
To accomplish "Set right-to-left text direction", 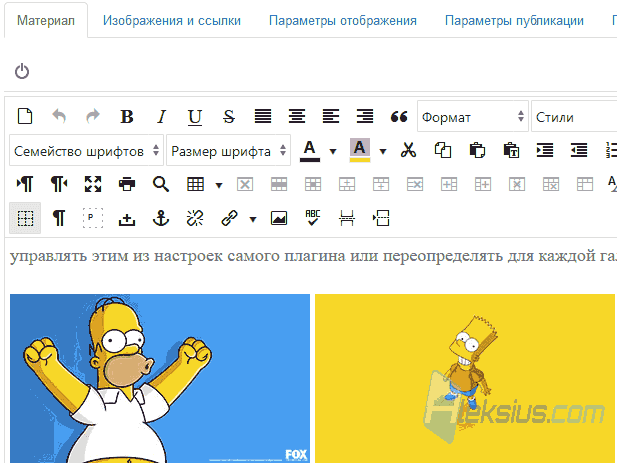I will point(59,184).
